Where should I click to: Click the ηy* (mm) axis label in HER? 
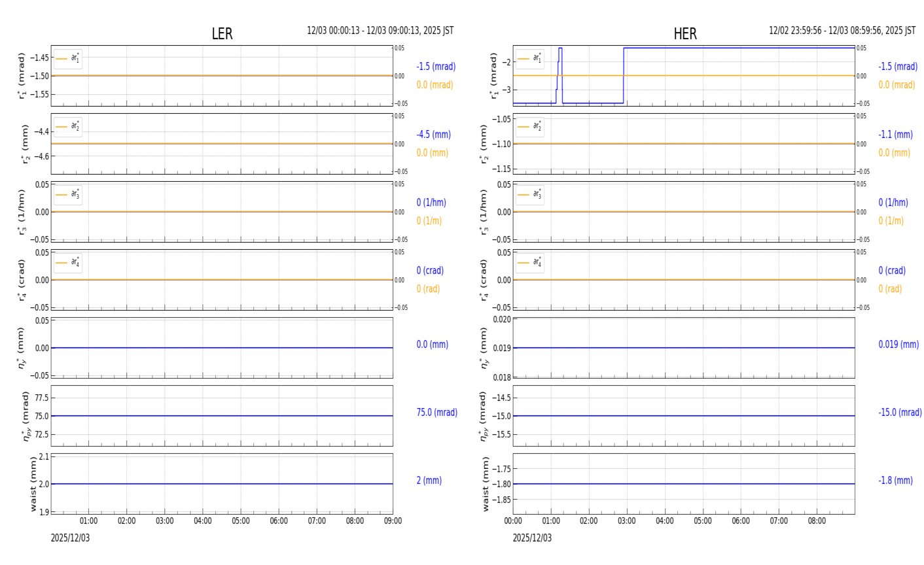pos(484,348)
